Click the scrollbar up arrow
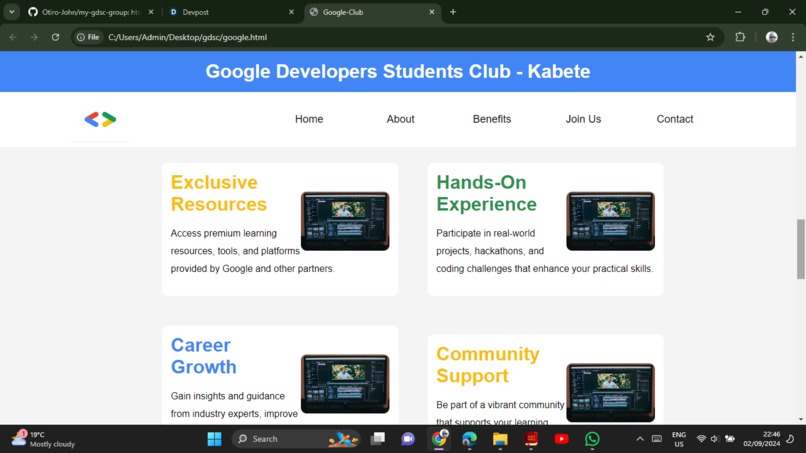Viewport: 806px width, 453px height. pyautogui.click(x=800, y=56)
